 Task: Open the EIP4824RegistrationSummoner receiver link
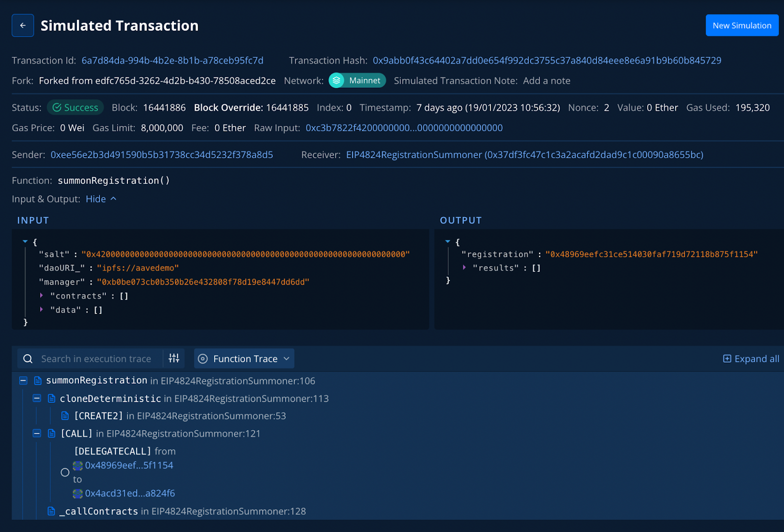click(525, 155)
